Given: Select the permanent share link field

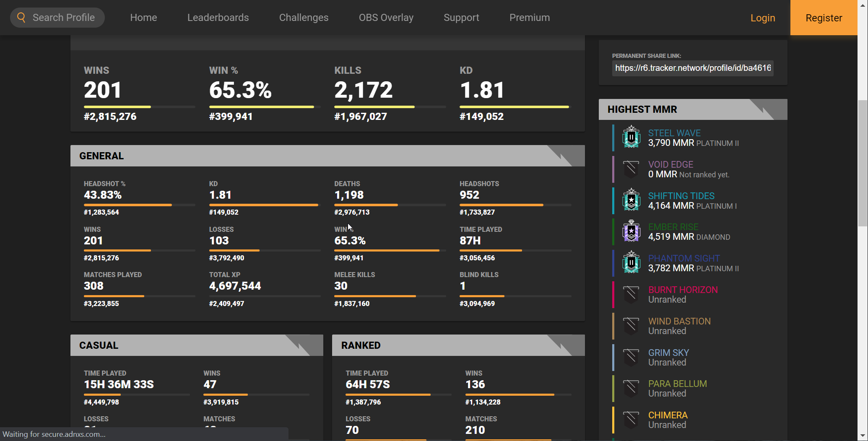Looking at the screenshot, I should pyautogui.click(x=692, y=68).
